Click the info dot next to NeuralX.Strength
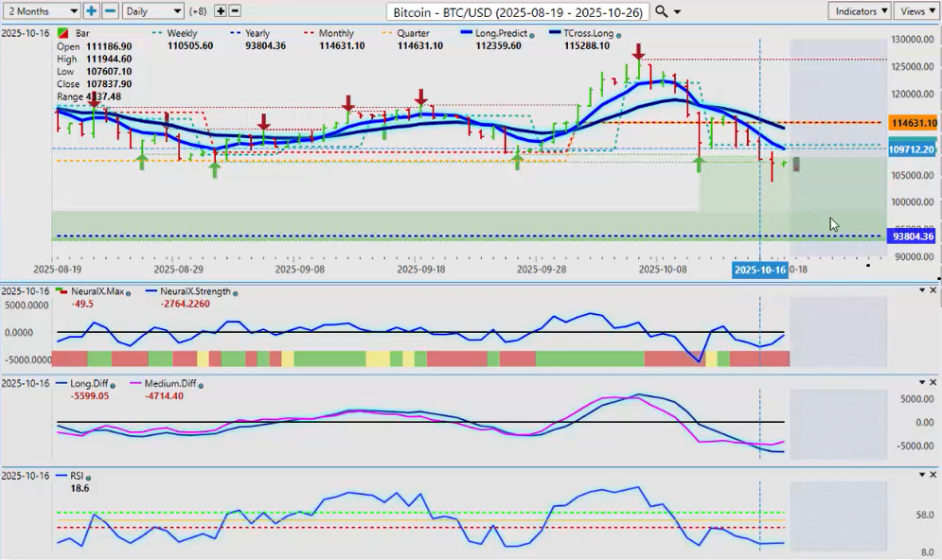942x560 pixels. [x=235, y=292]
